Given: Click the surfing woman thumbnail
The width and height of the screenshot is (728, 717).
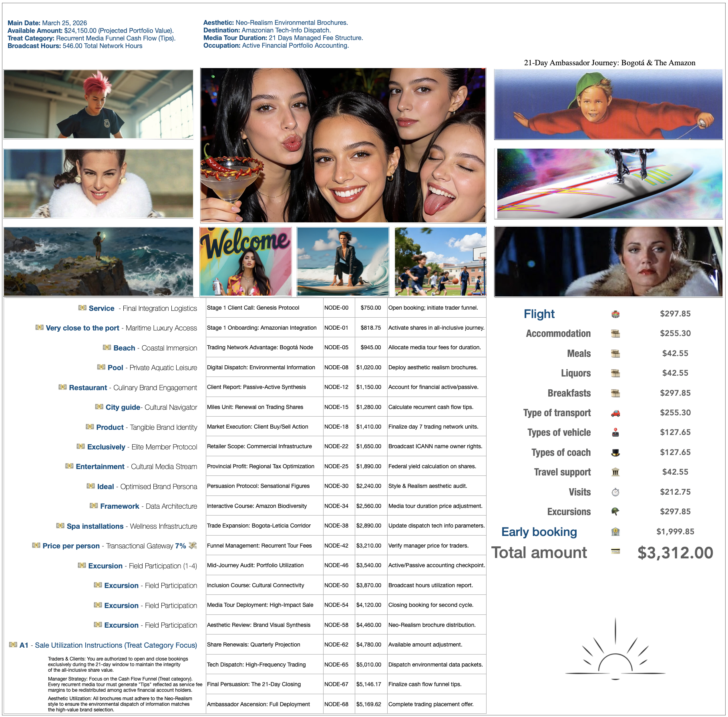Looking at the screenshot, I should click(343, 260).
